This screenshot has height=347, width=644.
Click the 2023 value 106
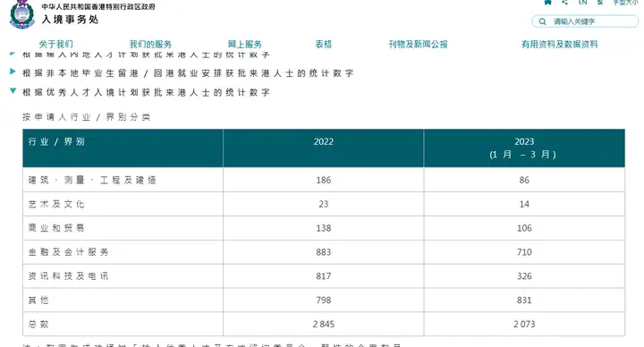point(524,228)
